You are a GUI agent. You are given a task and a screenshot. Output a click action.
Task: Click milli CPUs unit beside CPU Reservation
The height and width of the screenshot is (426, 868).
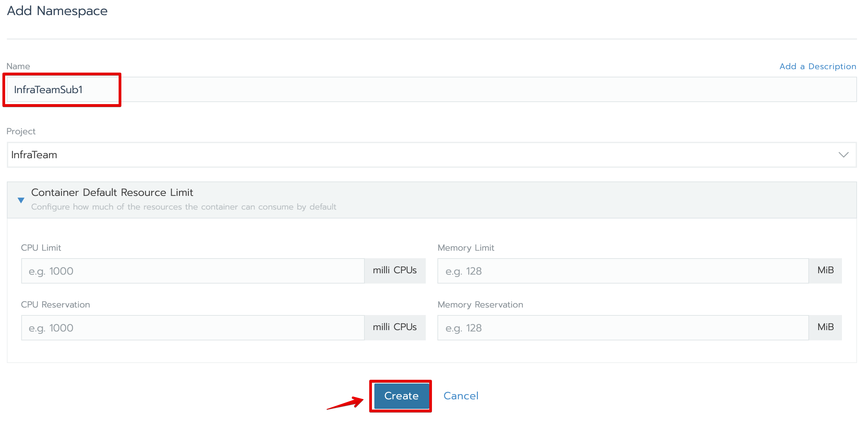pyautogui.click(x=395, y=327)
